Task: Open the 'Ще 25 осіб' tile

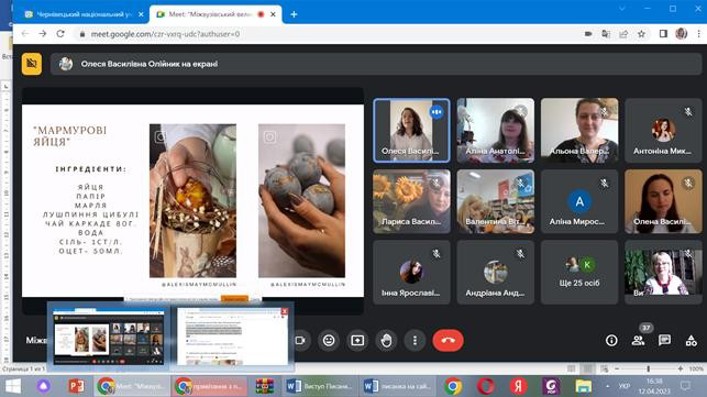Action: [579, 272]
